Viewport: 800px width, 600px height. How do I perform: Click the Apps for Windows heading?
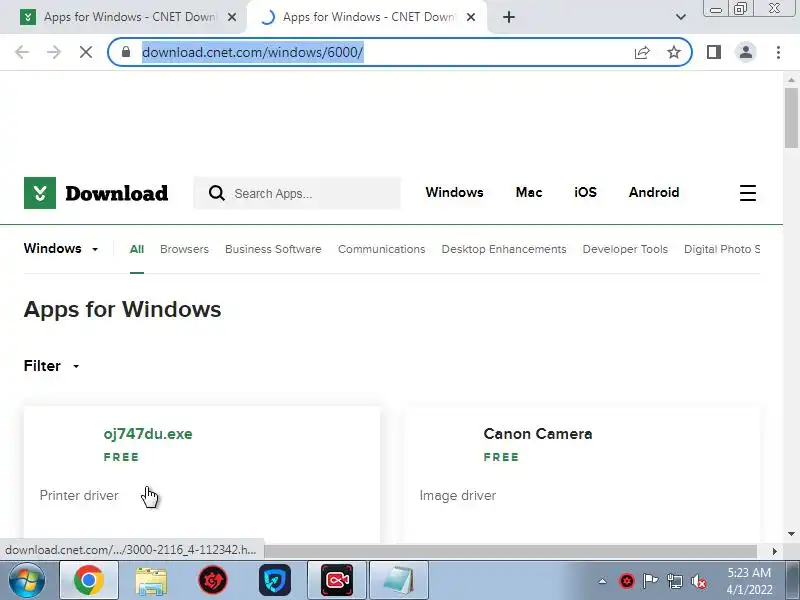(122, 309)
